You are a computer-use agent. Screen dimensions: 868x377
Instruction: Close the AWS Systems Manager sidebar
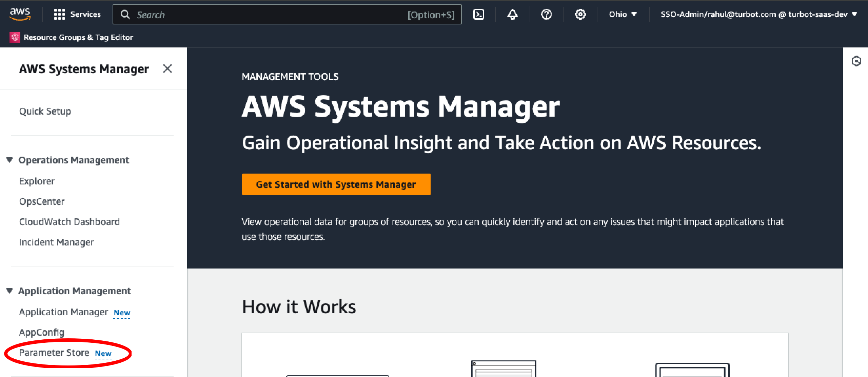167,69
